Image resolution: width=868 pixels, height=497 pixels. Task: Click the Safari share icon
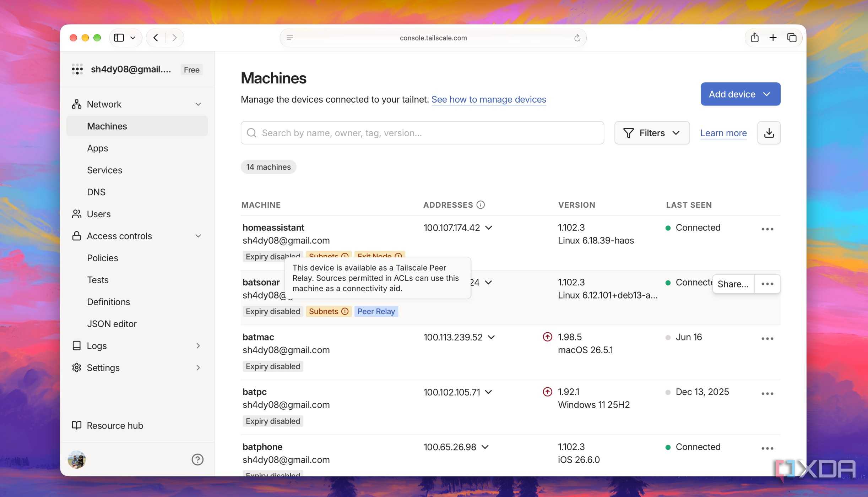pyautogui.click(x=754, y=38)
